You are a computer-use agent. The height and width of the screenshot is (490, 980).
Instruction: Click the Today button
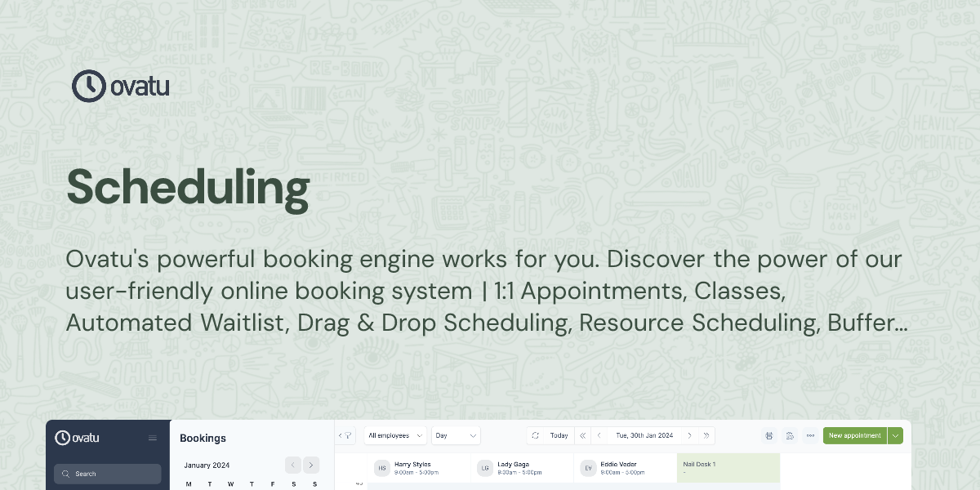point(559,435)
